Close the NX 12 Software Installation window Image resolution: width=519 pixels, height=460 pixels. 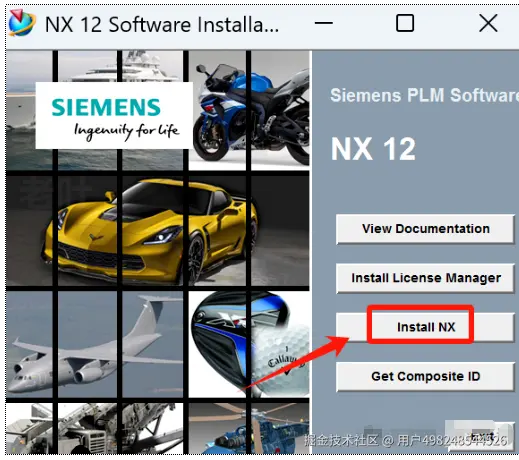point(488,23)
